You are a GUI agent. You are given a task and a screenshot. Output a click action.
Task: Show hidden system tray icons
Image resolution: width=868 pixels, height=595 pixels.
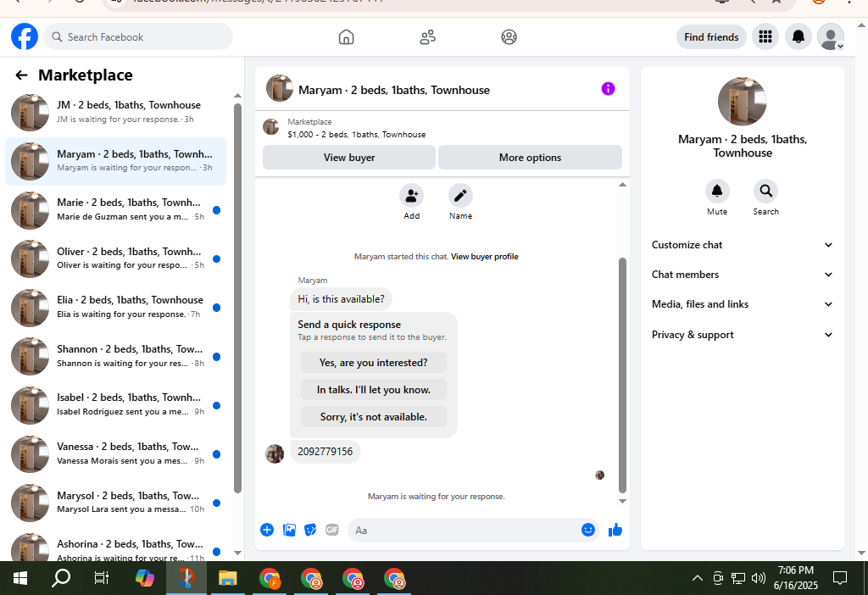tap(698, 578)
